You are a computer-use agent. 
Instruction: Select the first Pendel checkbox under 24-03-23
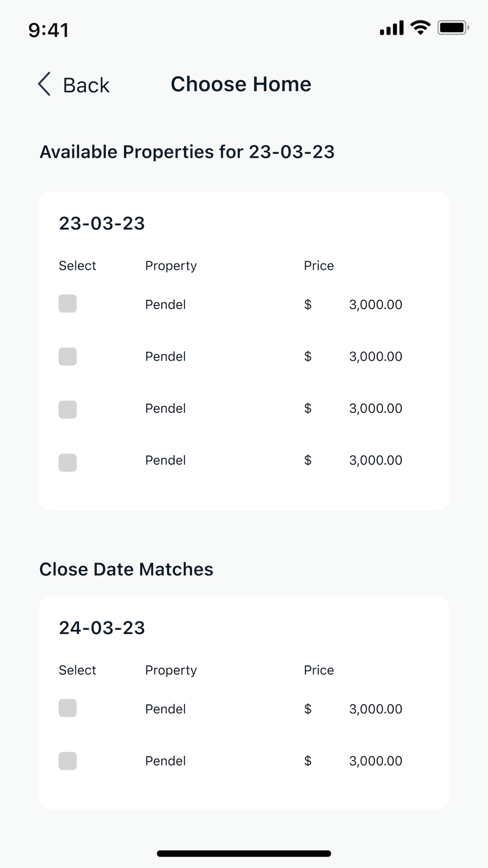68,708
